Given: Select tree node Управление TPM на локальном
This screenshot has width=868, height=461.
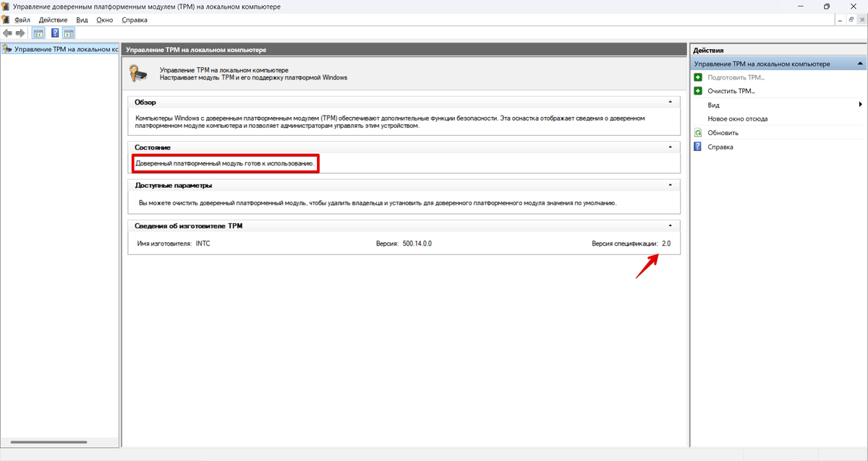Looking at the screenshot, I should tap(61, 49).
